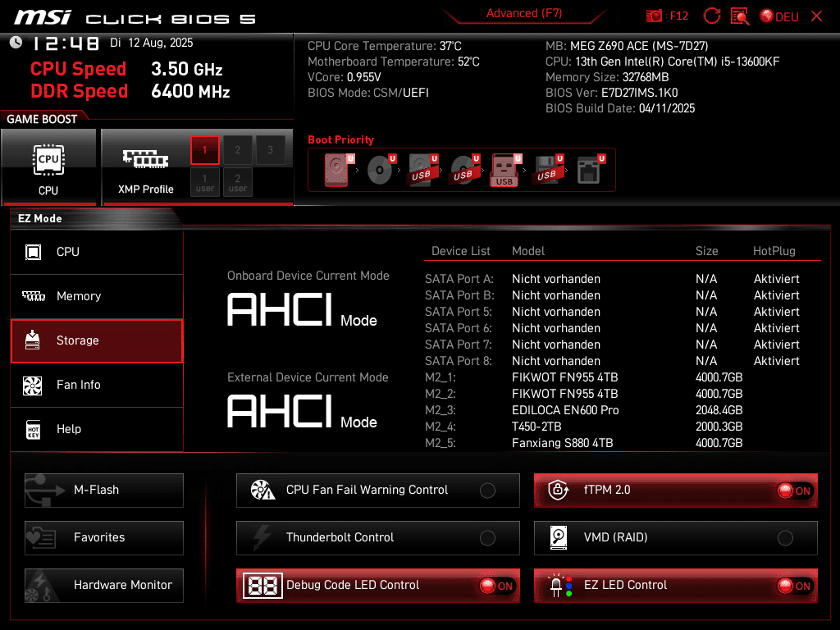Select the USB floppy boot device icon

pos(548,170)
